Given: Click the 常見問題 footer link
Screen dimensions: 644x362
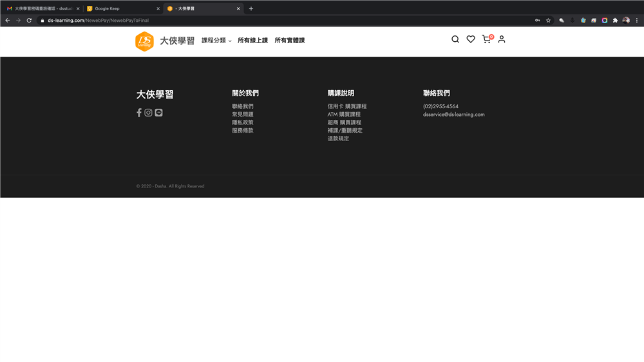Looking at the screenshot, I should coord(243,115).
